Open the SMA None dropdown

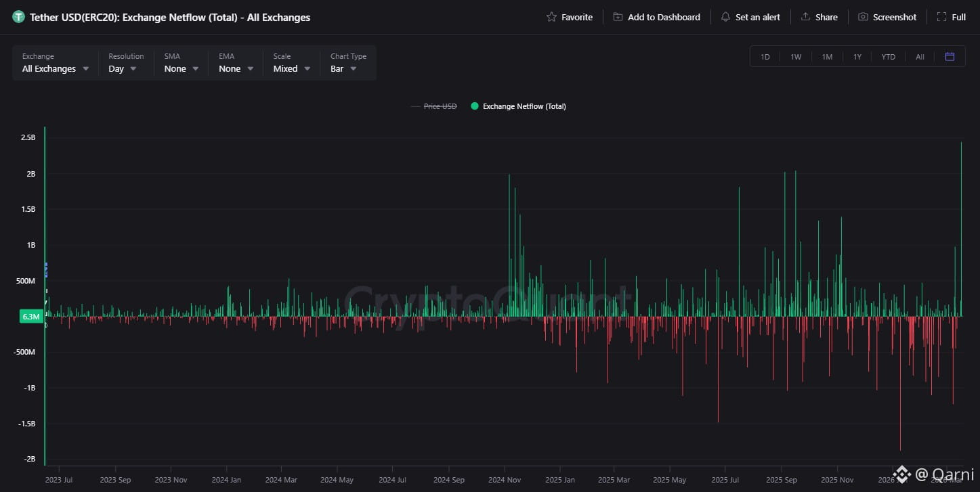[181, 63]
